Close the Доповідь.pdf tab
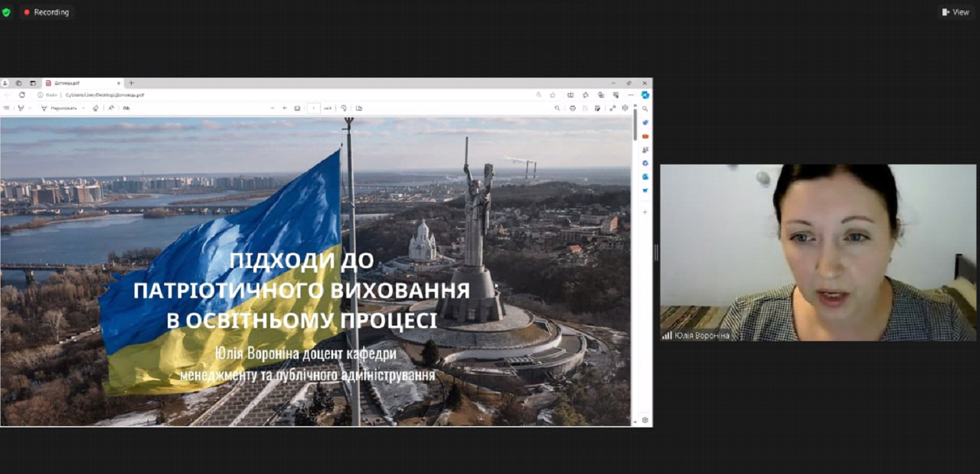This screenshot has height=474, width=980. (x=119, y=83)
